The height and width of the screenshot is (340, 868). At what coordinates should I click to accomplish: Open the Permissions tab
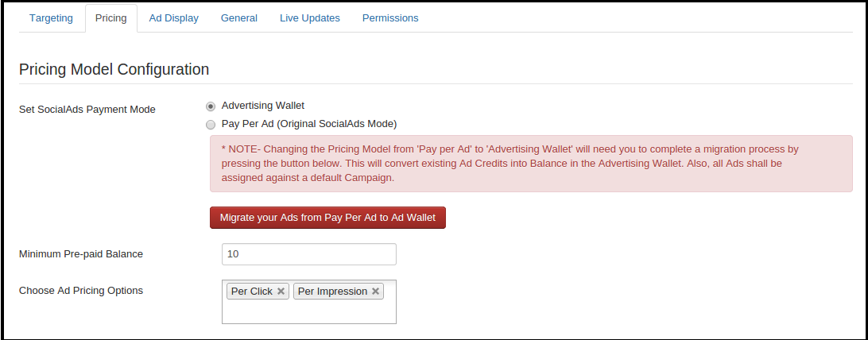point(390,17)
